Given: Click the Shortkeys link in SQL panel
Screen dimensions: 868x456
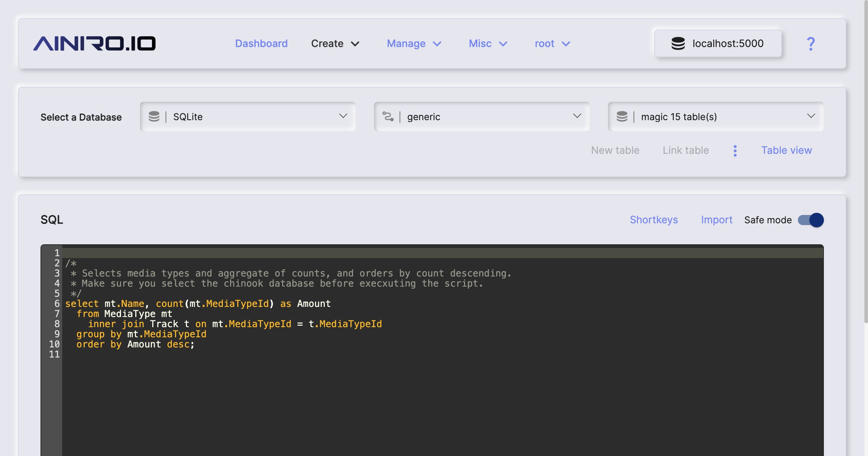Looking at the screenshot, I should click(654, 219).
